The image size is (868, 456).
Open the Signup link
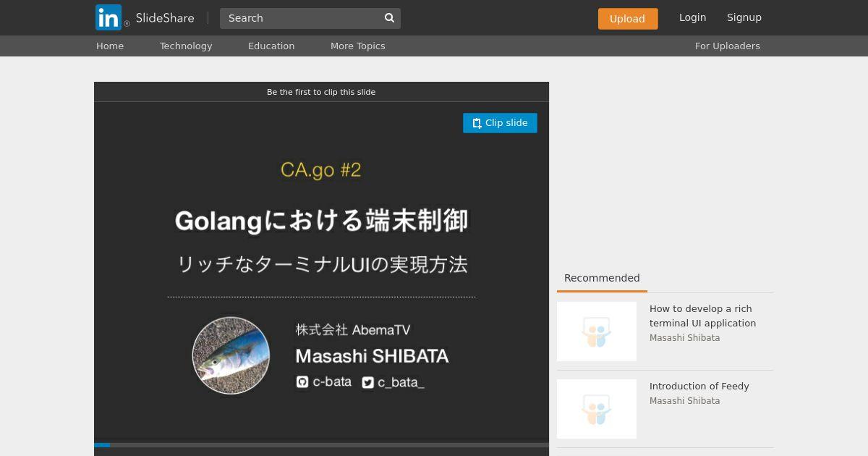coord(744,17)
